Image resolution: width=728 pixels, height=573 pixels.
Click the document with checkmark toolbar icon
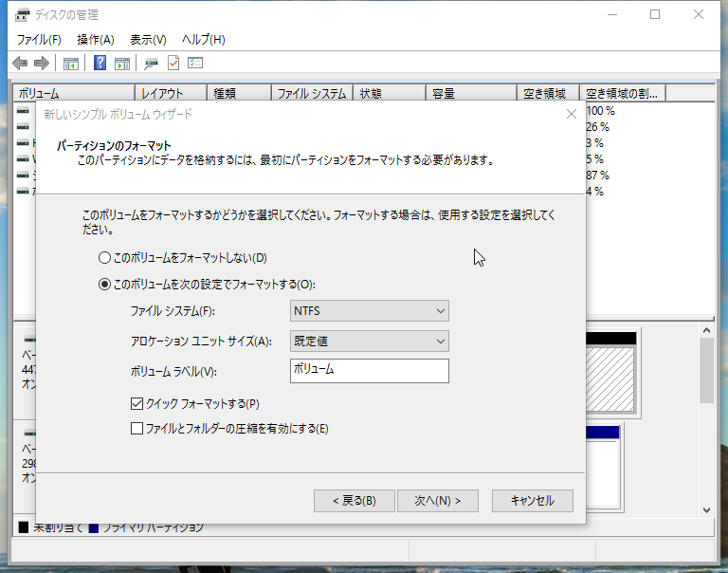pos(173,63)
